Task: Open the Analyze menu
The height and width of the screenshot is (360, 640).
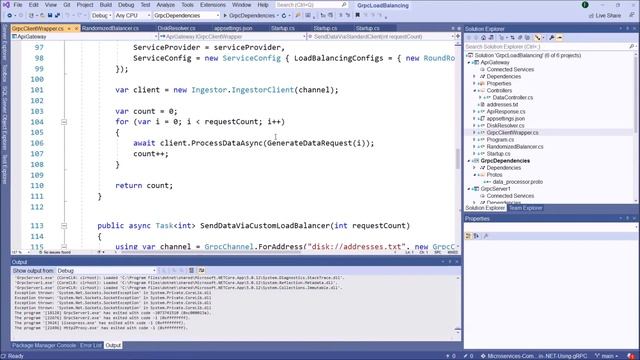Action: click(x=165, y=5)
